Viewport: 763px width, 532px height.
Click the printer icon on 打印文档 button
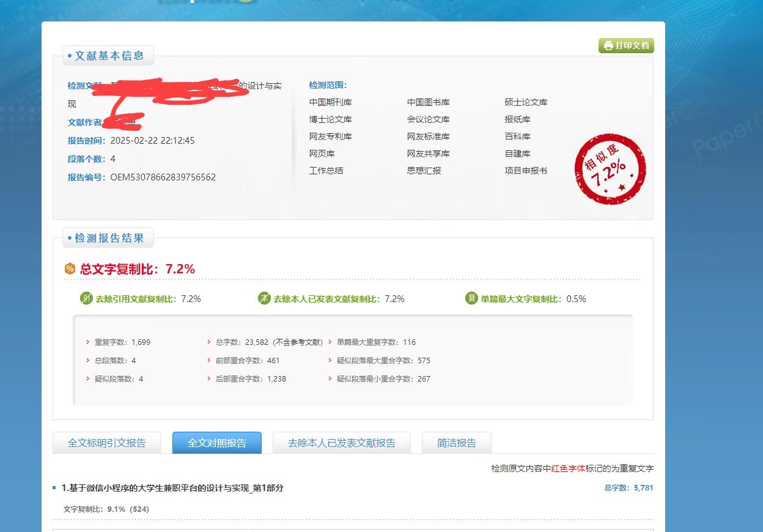[608, 45]
